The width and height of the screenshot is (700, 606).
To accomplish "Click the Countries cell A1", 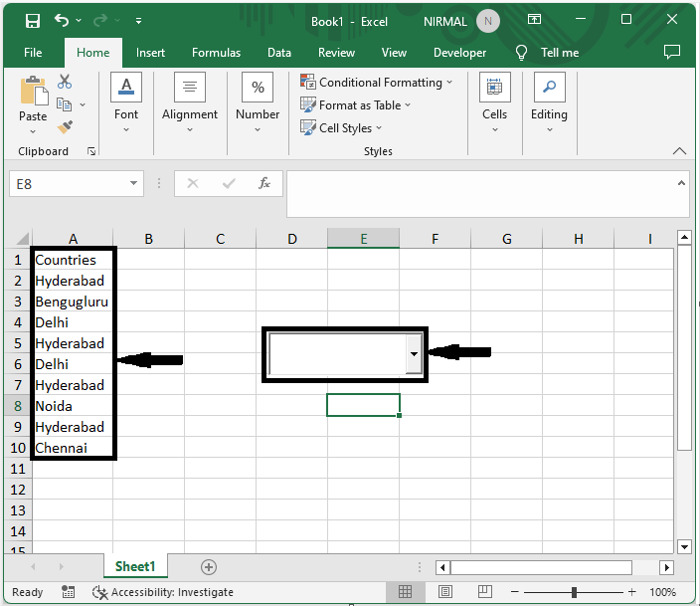I will [73, 260].
